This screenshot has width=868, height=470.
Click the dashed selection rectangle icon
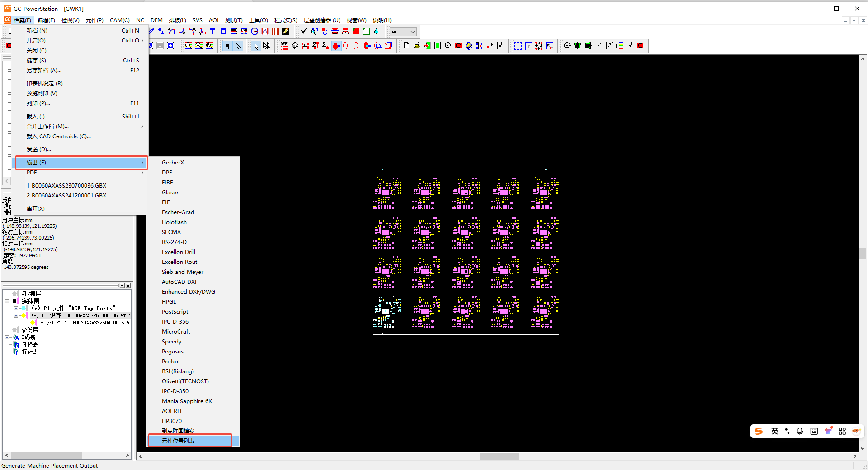coord(518,46)
